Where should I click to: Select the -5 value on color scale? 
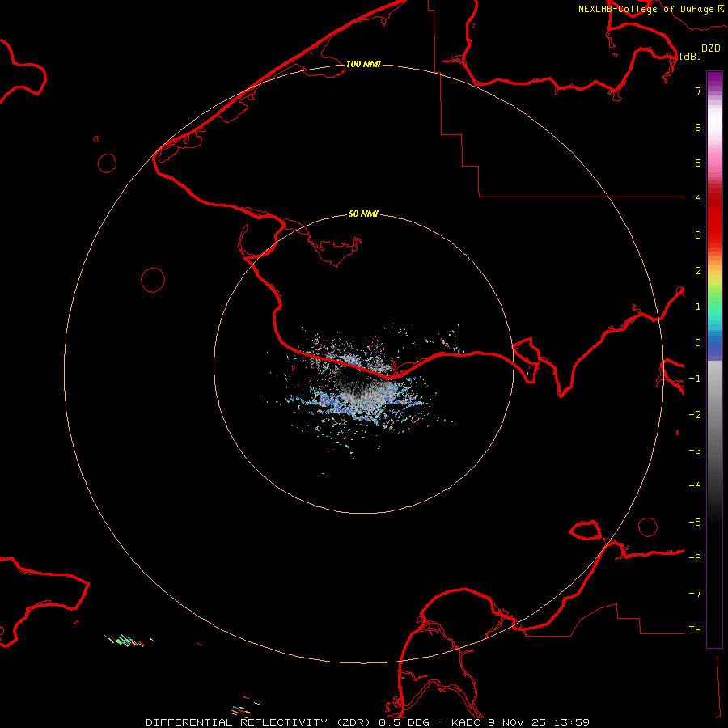[695, 523]
